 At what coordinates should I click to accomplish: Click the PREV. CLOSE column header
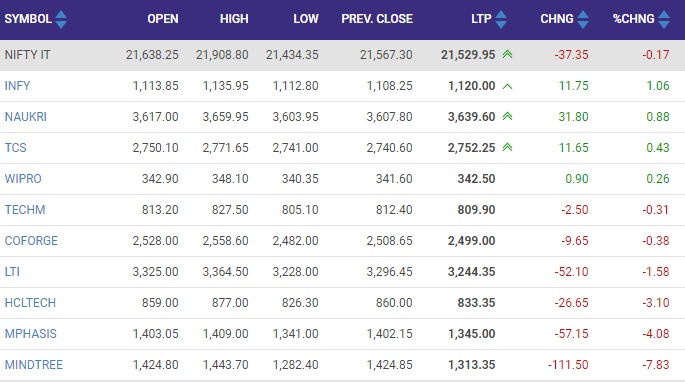point(377,19)
